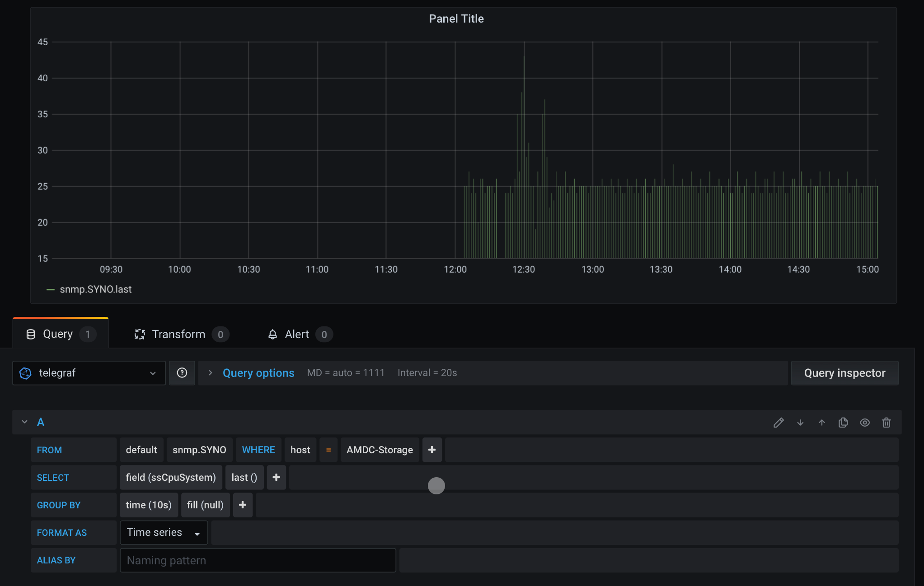Click the WHERE keyword label

pyautogui.click(x=258, y=450)
